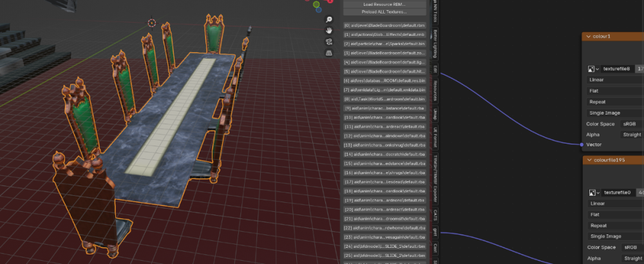
Task: Toggle the camera view icon
Action: (x=329, y=42)
